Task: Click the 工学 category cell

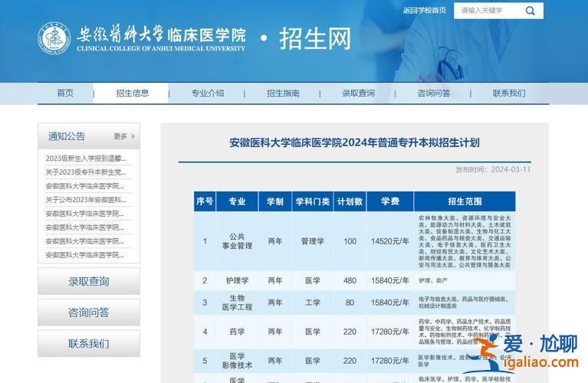Action: [312, 303]
